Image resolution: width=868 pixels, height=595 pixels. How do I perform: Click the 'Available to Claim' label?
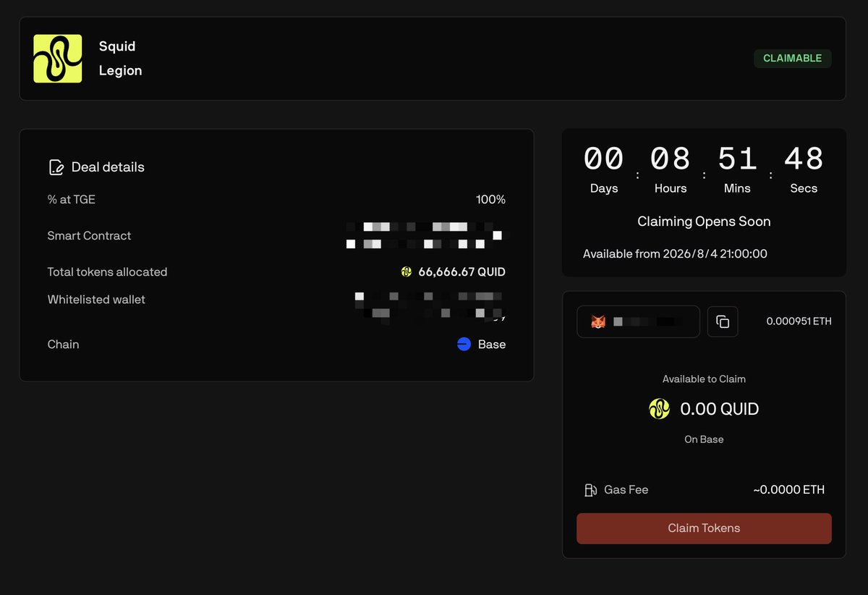pos(704,379)
